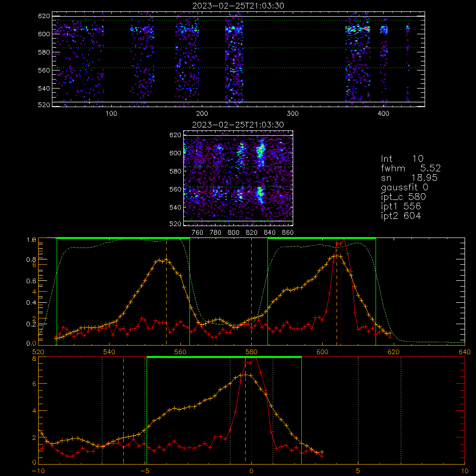Viewport: 476px width, 476px height.
Task: Click x-axis label 600 on profile plot
Action: [322, 352]
